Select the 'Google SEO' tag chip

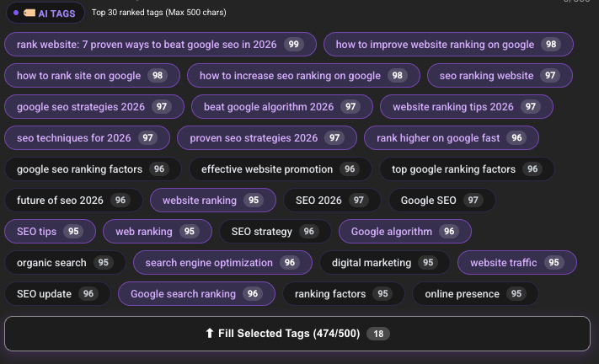click(442, 201)
